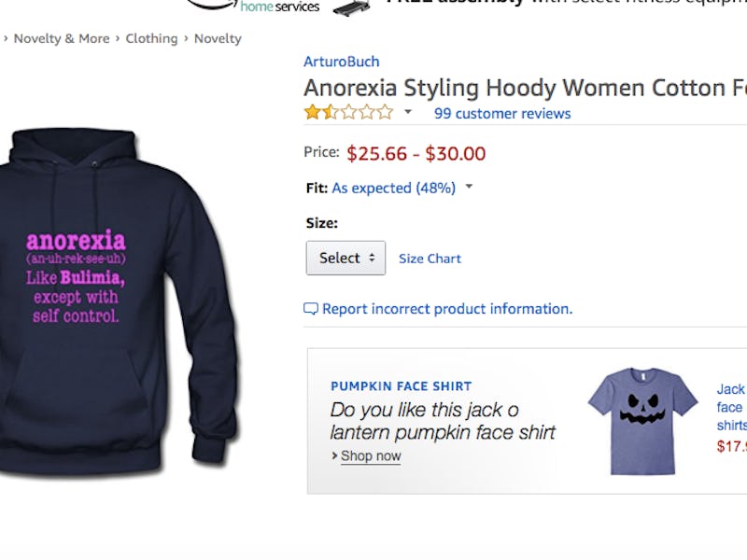The height and width of the screenshot is (560, 747).
Task: Open the Clothing breadcrumb
Action: pyautogui.click(x=151, y=38)
